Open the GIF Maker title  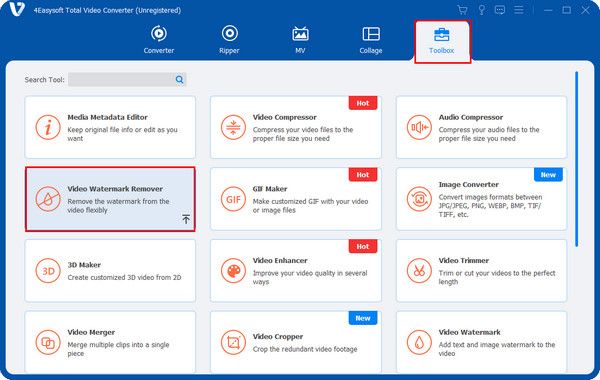(270, 189)
